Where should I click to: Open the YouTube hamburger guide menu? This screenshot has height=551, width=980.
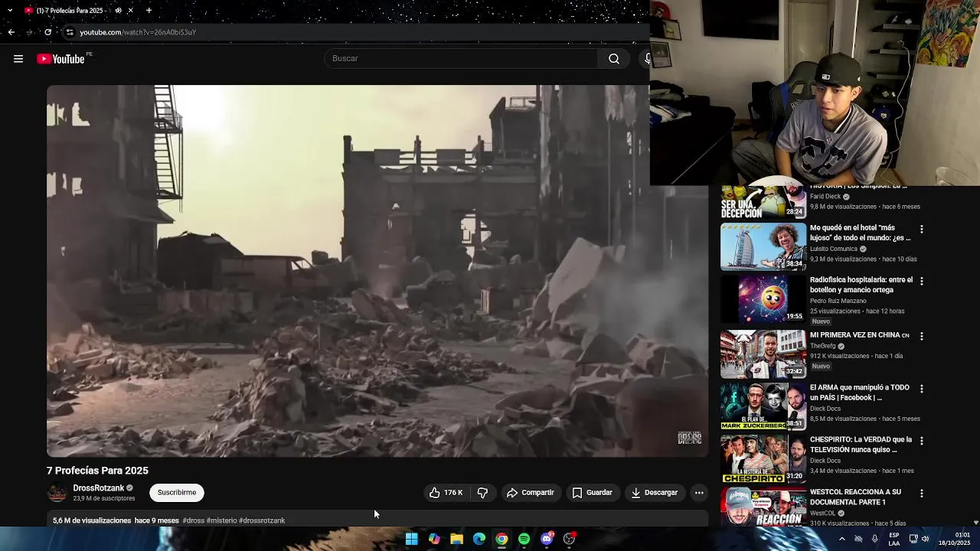click(18, 59)
